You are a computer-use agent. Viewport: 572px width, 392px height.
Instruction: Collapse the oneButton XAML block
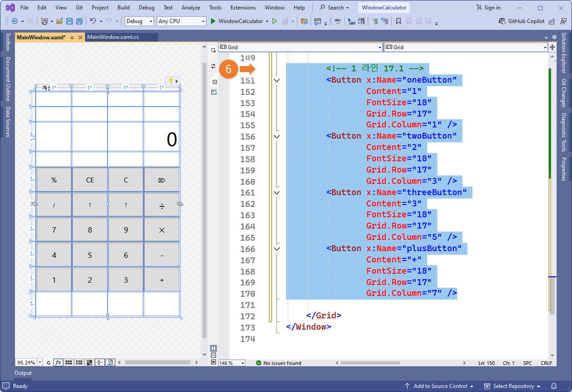(x=277, y=81)
